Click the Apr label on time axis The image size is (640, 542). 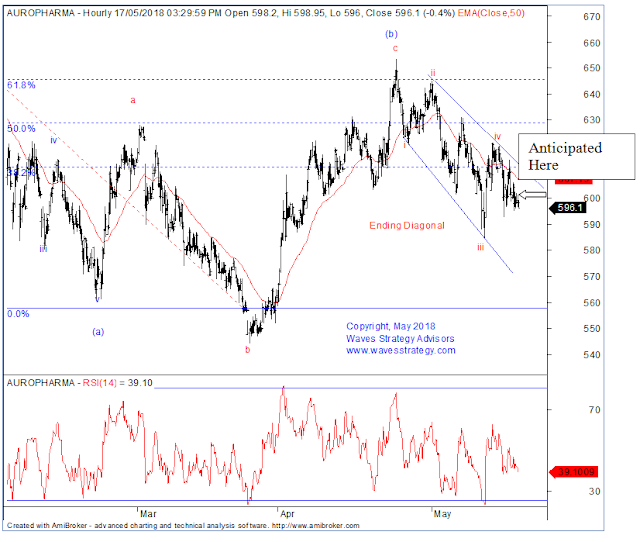287,514
